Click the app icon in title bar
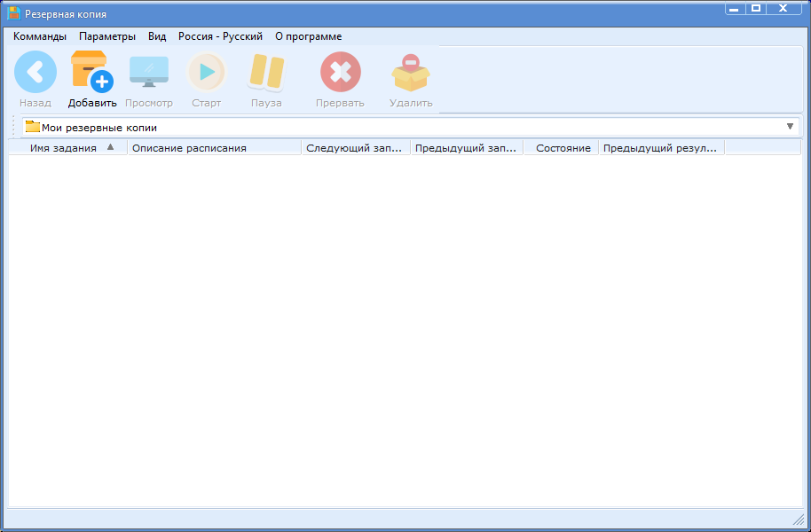The height and width of the screenshot is (532, 811). (14, 14)
